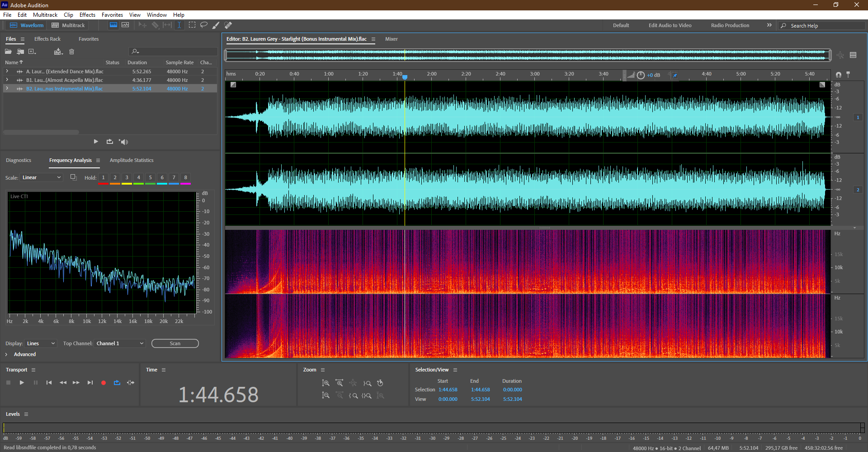Screen dimensions: 868x452
Task: Toggle Hold 5 snapshot button
Action: click(151, 178)
